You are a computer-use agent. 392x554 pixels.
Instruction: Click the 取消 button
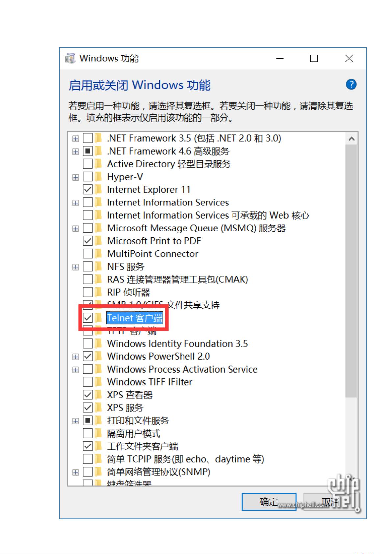[x=330, y=502]
